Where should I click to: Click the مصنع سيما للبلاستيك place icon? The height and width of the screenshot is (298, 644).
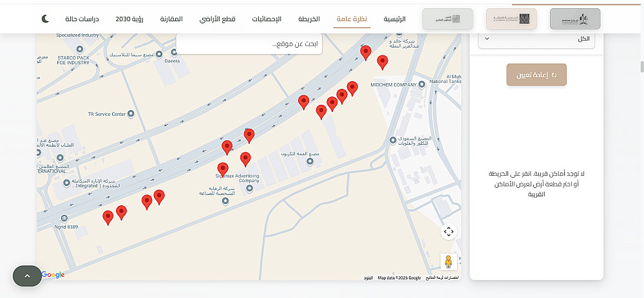(x=159, y=53)
